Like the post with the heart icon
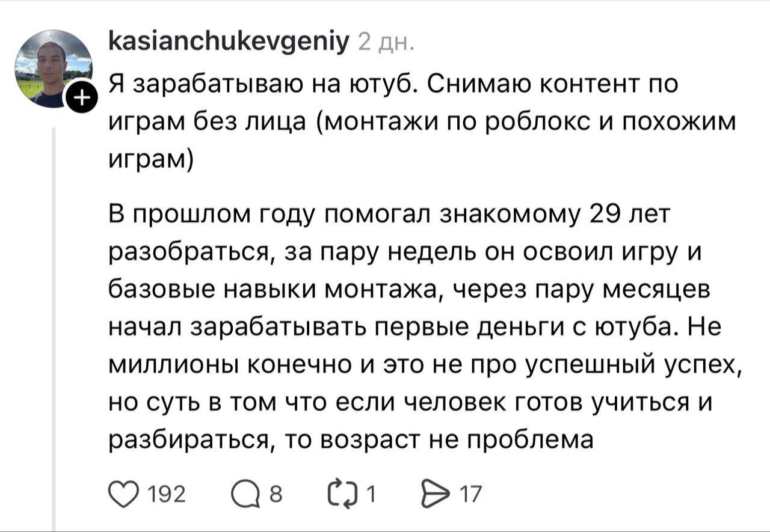The width and height of the screenshot is (770, 532). coord(124,494)
